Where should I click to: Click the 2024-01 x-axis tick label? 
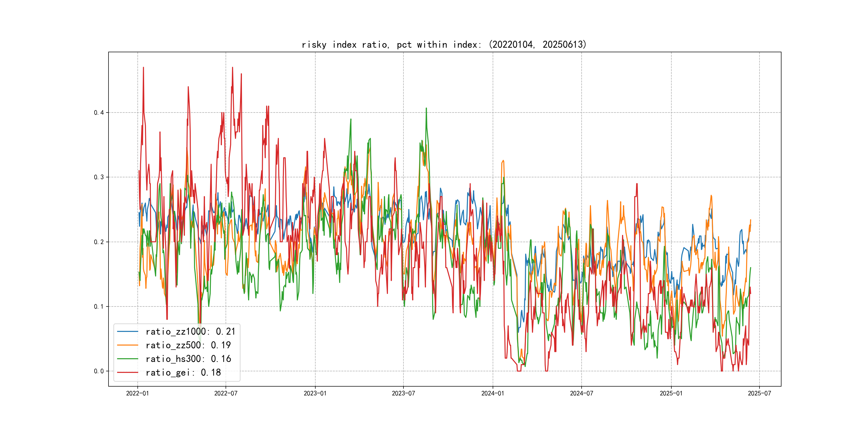click(493, 393)
